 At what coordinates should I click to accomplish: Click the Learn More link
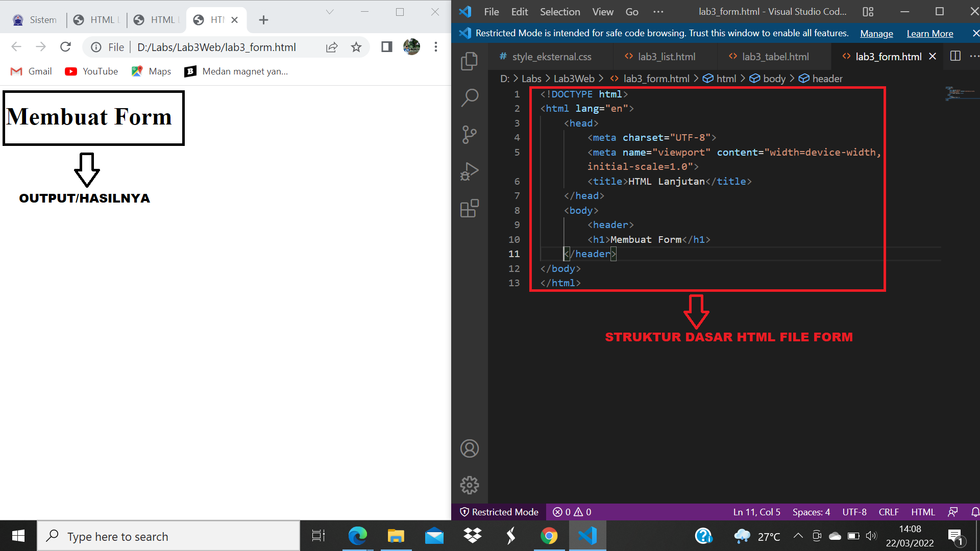pos(929,33)
